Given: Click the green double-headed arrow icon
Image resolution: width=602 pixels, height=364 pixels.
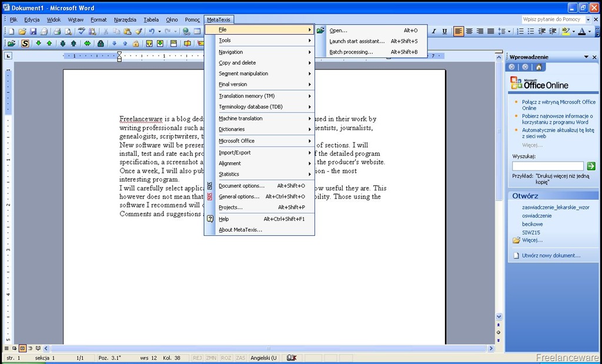Looking at the screenshot, I should coord(87,44).
